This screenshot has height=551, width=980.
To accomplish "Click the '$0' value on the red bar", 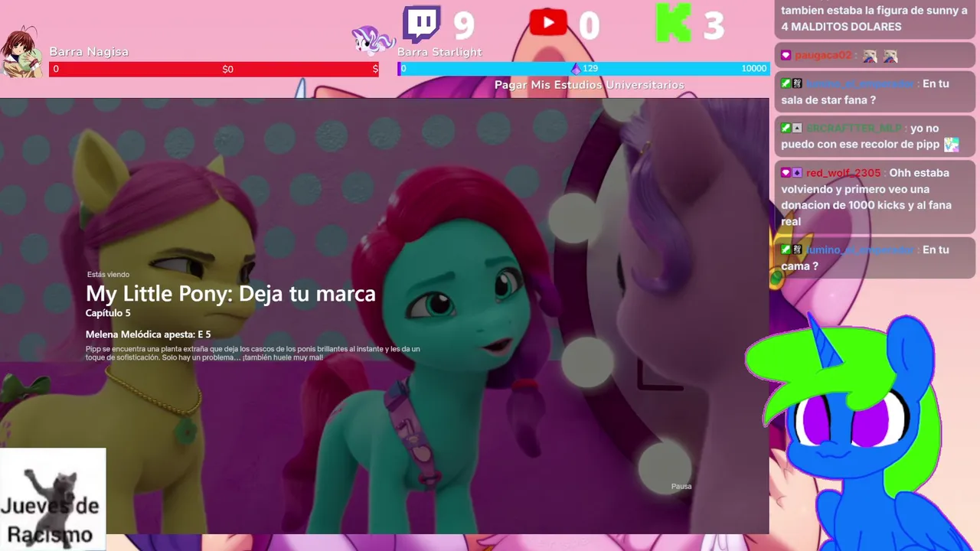I will click(x=227, y=69).
